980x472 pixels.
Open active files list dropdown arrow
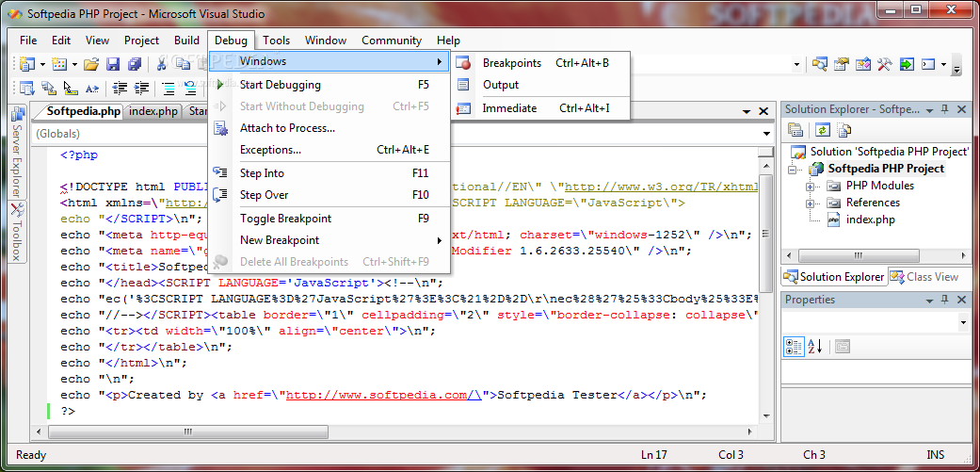pyautogui.click(x=747, y=111)
